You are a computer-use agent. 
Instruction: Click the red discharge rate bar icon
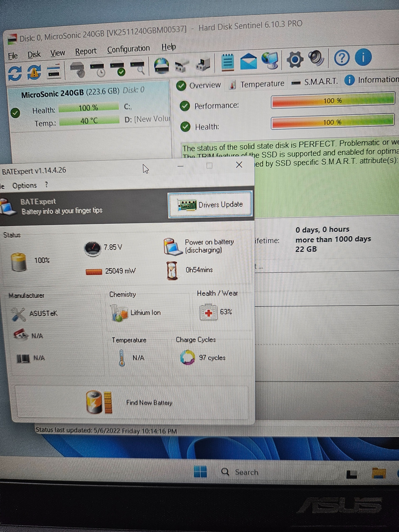coord(94,272)
